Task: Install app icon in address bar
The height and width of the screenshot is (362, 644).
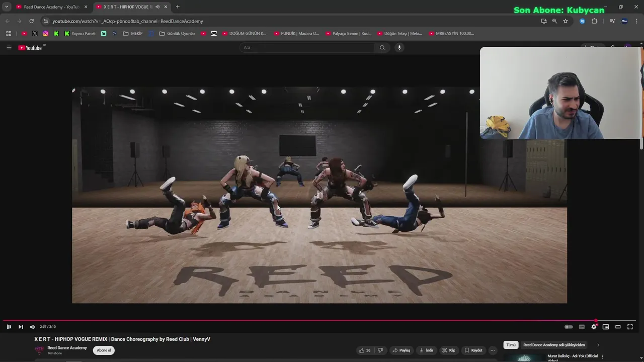Action: click(x=544, y=21)
